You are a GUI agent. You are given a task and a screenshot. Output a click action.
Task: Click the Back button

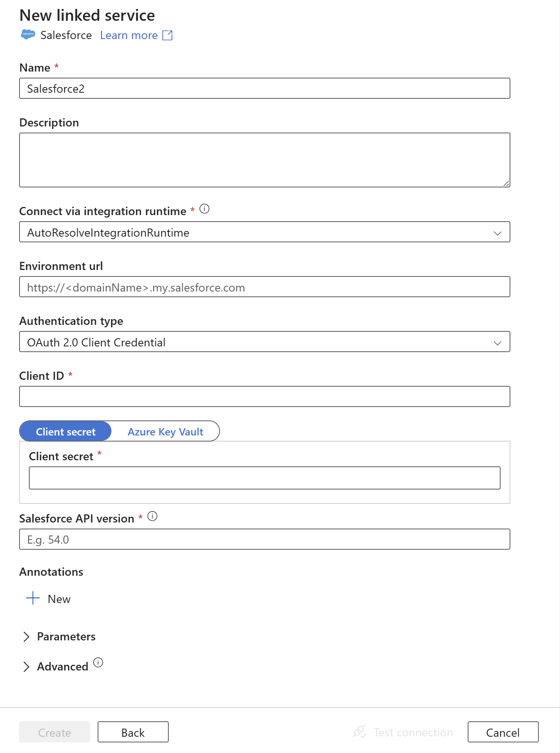(x=133, y=732)
